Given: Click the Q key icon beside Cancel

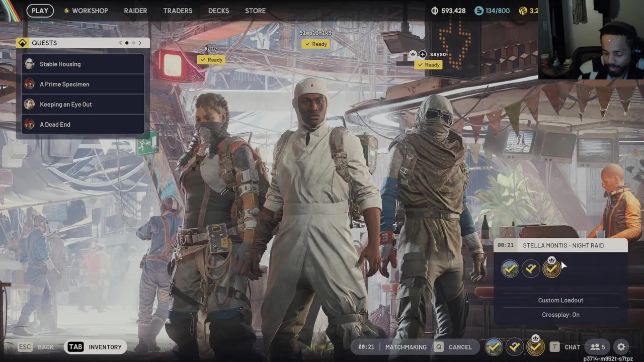Looking at the screenshot, I should coord(439,347).
